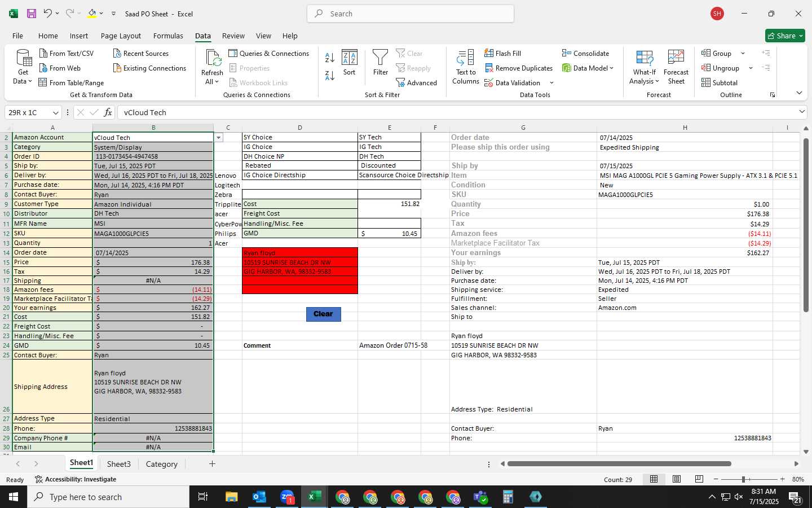Choose From Table/Range
Screen dimensions: 812x508
click(71, 83)
